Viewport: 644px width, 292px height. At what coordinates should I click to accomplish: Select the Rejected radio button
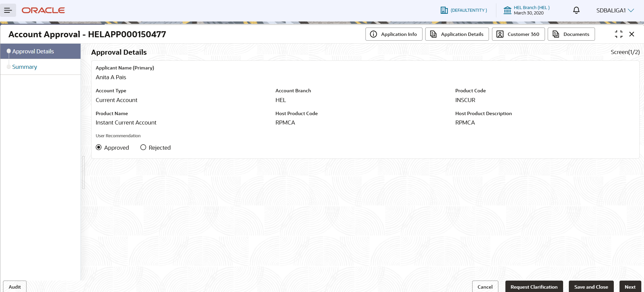click(x=143, y=147)
